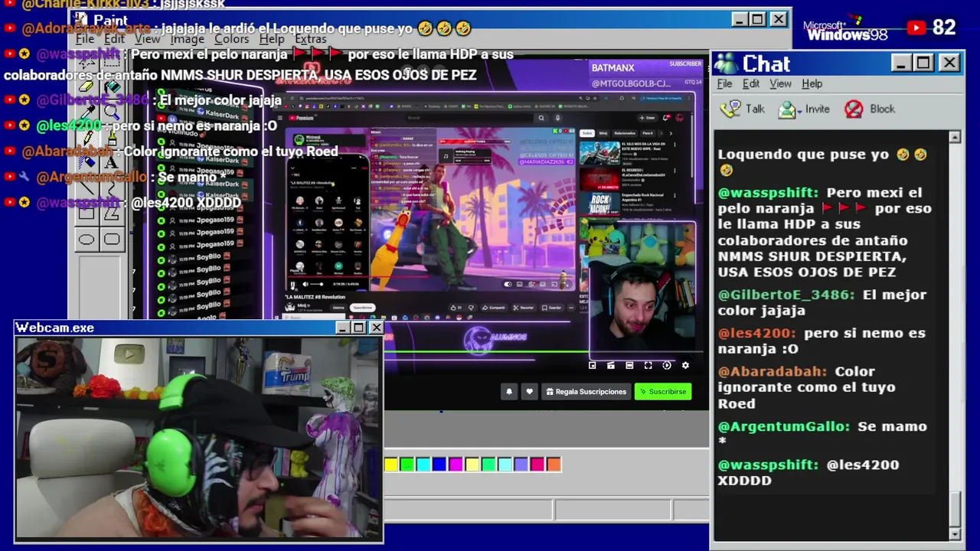Choose the Ellipse shape tool
980x551 pixels.
point(87,239)
